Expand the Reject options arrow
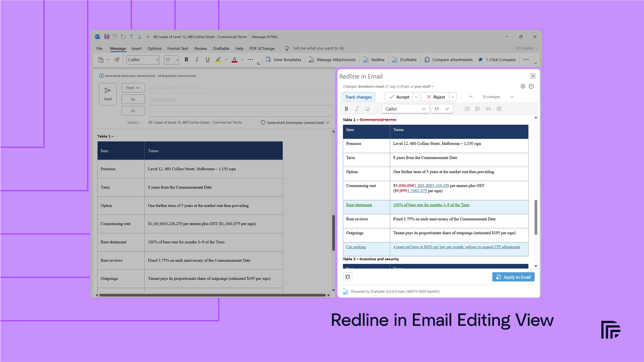This screenshot has height=362, width=644. [x=453, y=97]
